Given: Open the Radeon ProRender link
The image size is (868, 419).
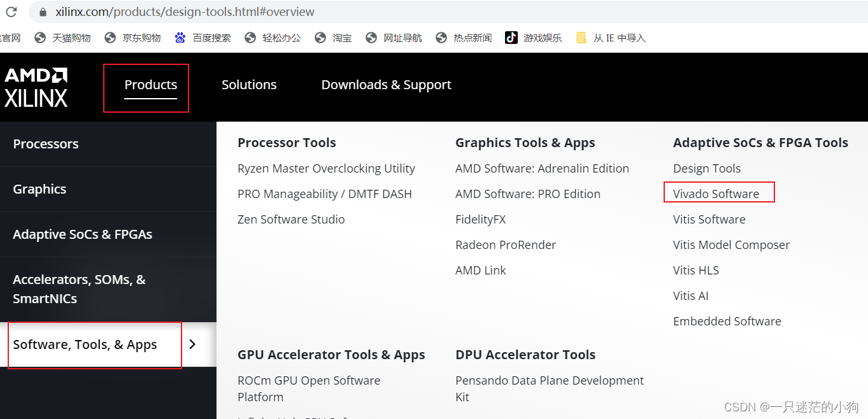Looking at the screenshot, I should 506,245.
